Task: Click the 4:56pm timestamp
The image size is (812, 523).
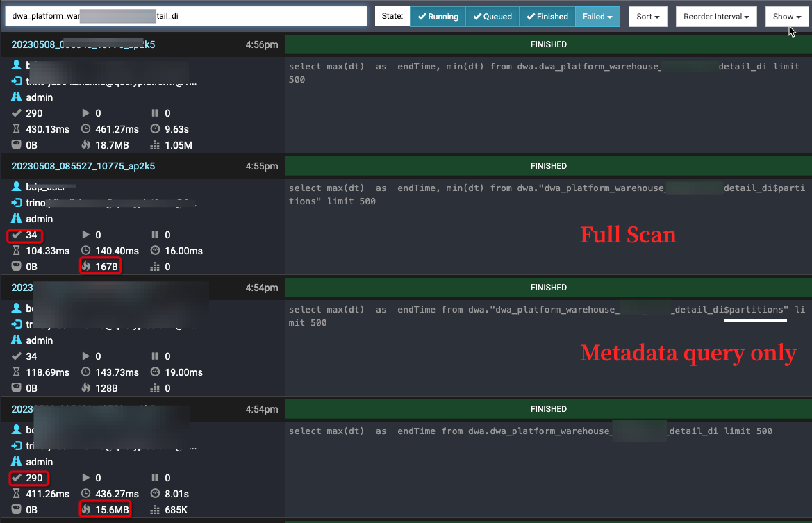Action: click(x=261, y=44)
